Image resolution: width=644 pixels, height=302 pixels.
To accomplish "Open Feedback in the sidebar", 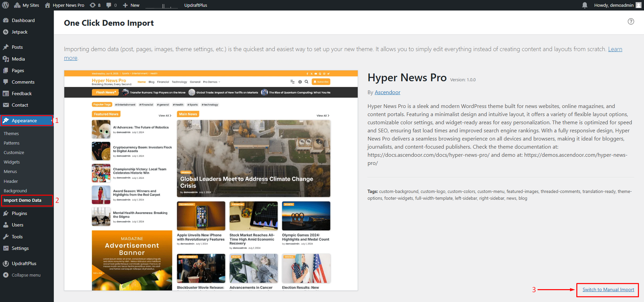I will coord(22,94).
